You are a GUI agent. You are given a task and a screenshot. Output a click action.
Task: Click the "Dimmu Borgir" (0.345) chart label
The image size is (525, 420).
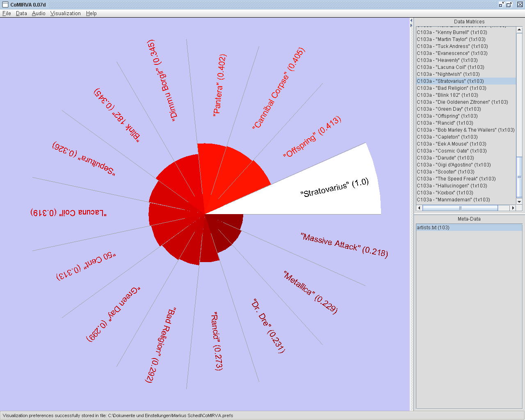point(162,80)
